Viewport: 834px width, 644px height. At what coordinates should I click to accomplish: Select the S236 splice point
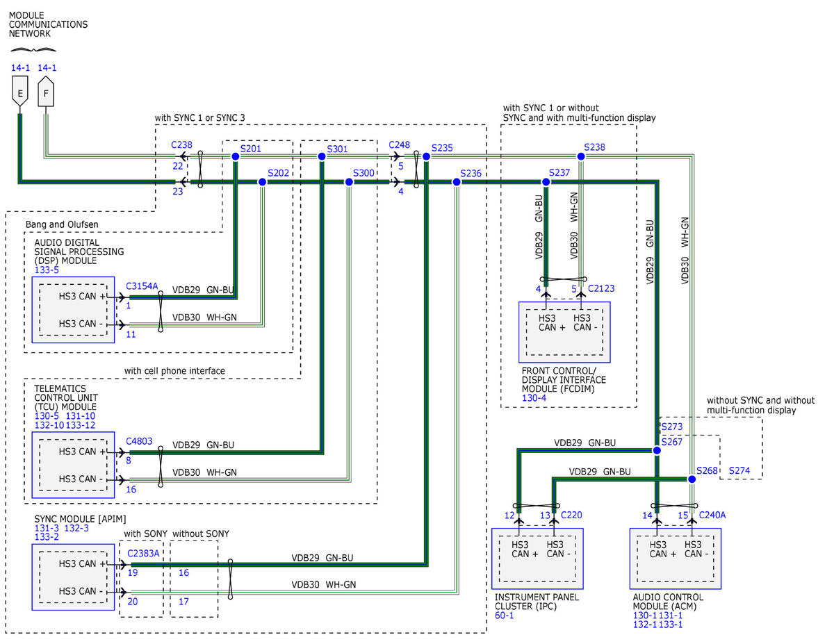coord(457,182)
